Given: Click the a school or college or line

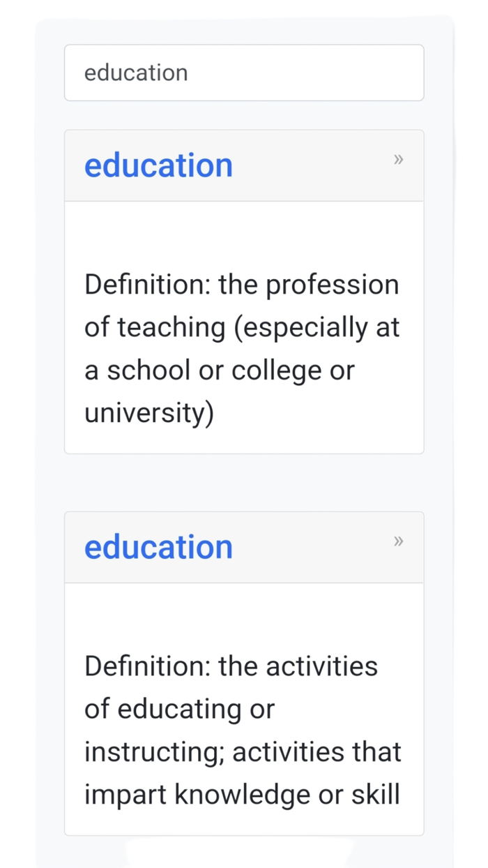Looking at the screenshot, I should tap(219, 370).
